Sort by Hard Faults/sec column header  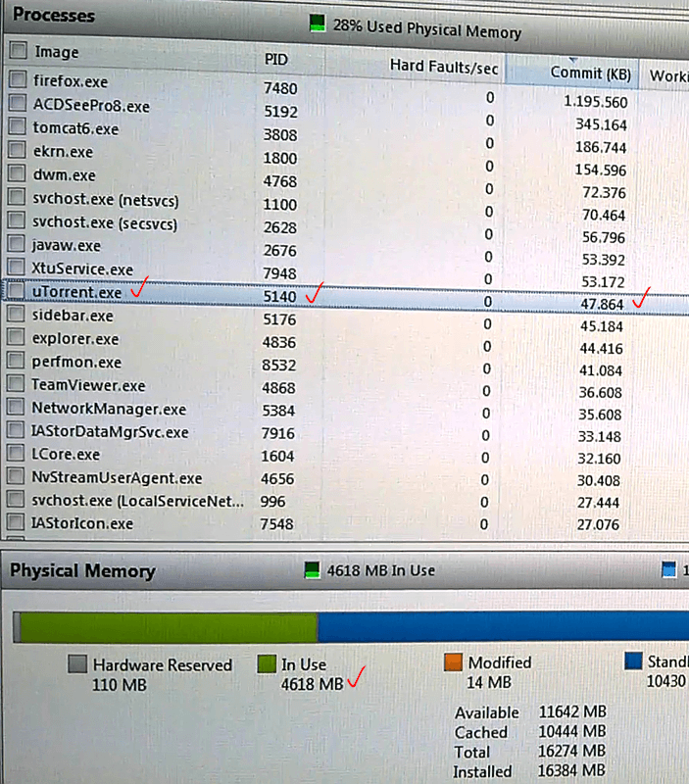(x=444, y=67)
